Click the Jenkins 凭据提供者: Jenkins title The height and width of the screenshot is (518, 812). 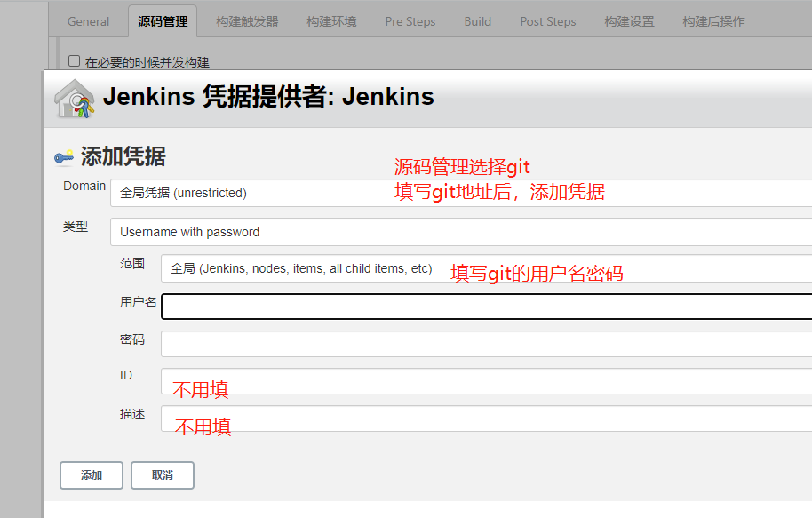[268, 97]
